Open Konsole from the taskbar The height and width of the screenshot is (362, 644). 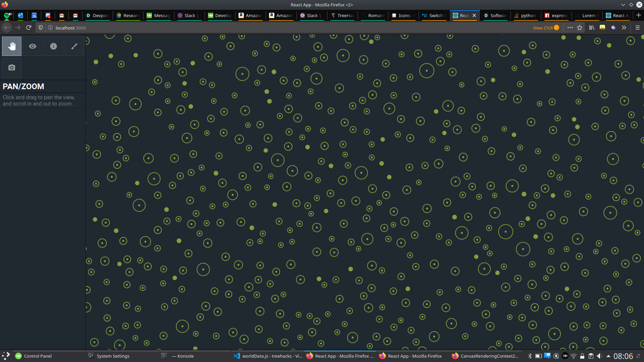tap(182, 356)
